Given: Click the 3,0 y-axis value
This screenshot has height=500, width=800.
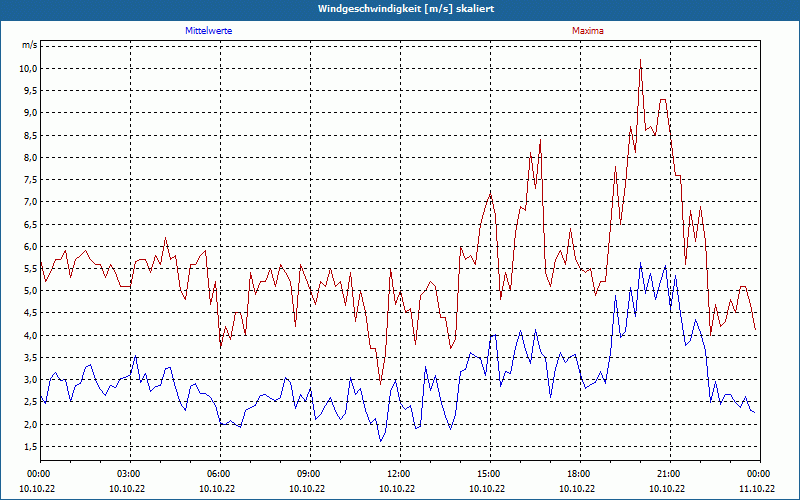Looking at the screenshot, I should click(x=30, y=380).
